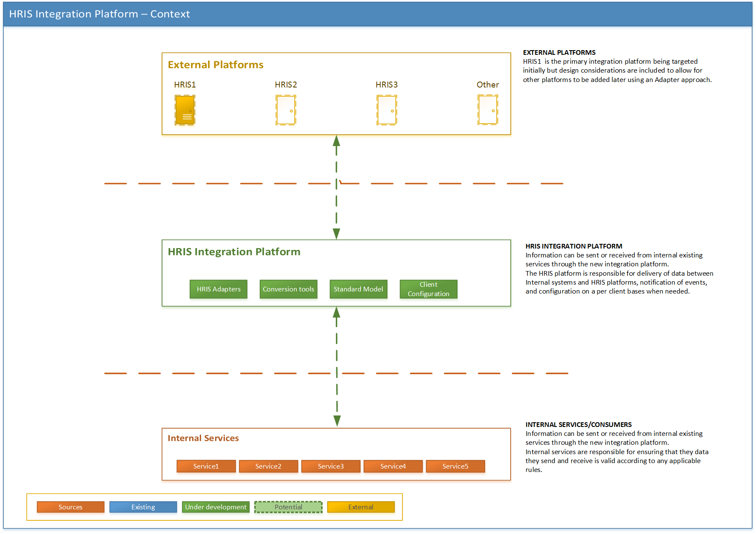
Task: Select the HRIS2 door icon
Action: point(286,110)
